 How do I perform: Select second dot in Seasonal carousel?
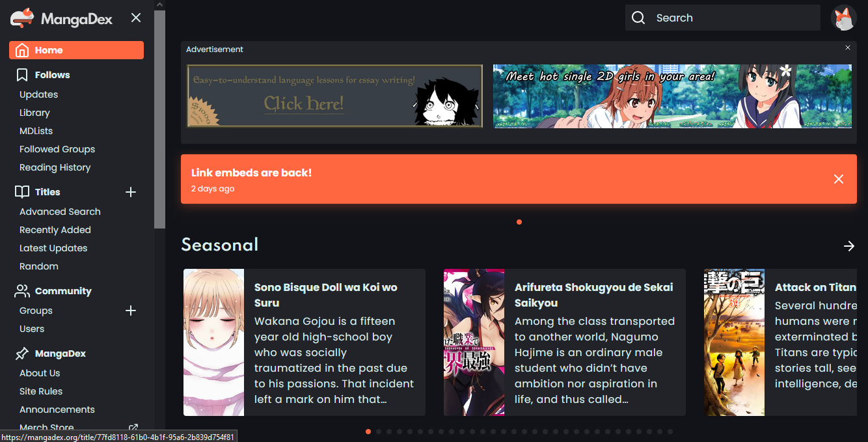tap(379, 432)
